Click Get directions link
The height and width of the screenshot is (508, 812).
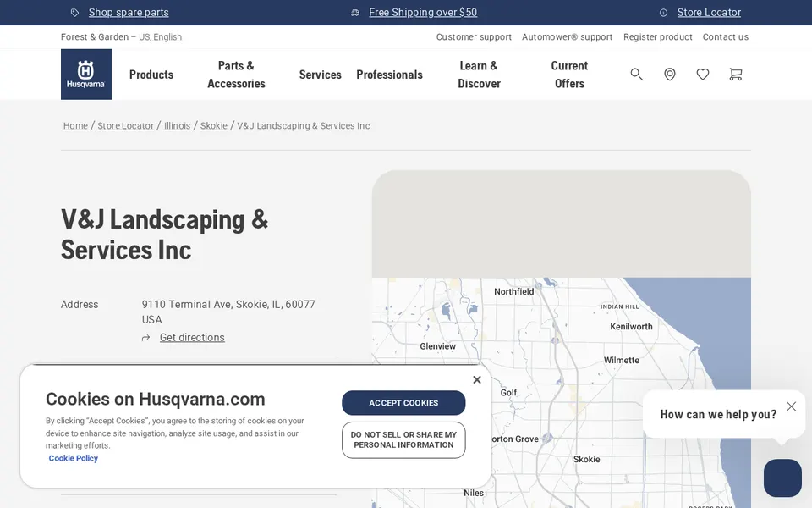click(192, 338)
